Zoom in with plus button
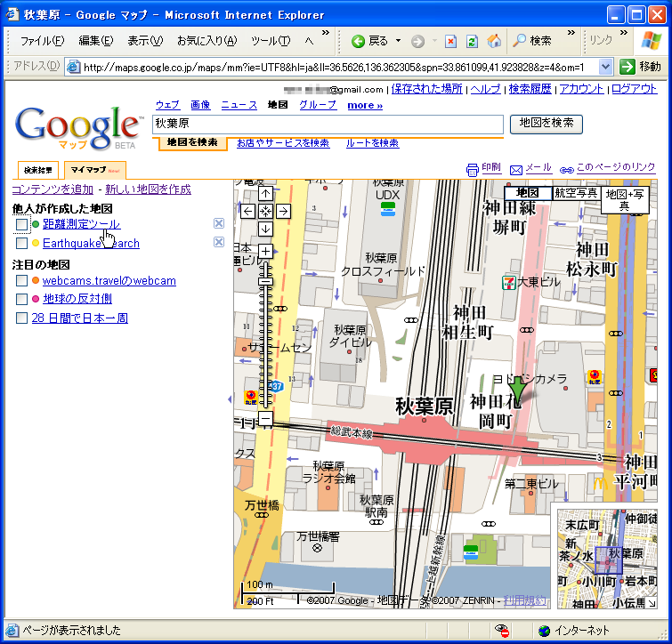The width and height of the screenshot is (672, 644). tap(265, 252)
